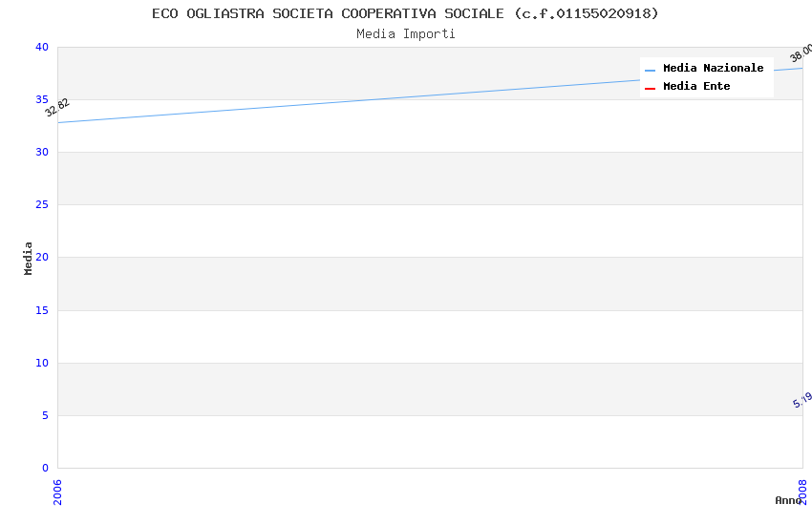Click the y-axis tick label 0
Image resolution: width=812 pixels, height=525 pixels.
point(46,468)
